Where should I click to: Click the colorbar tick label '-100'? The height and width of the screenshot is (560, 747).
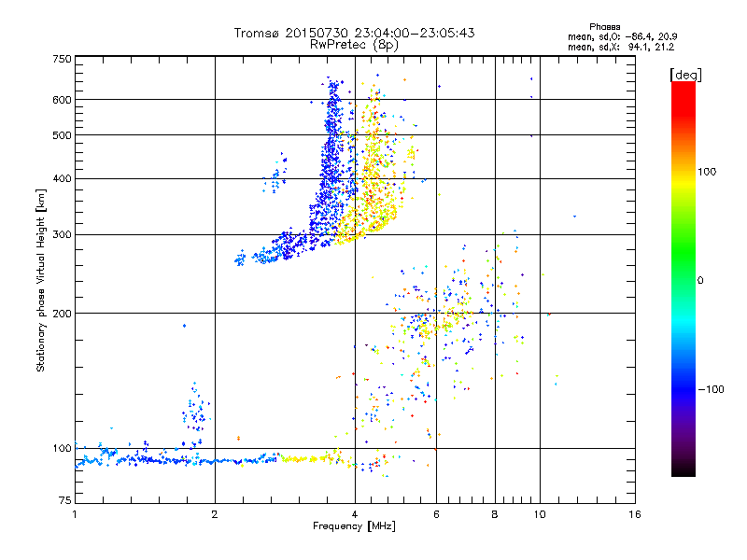click(712, 389)
